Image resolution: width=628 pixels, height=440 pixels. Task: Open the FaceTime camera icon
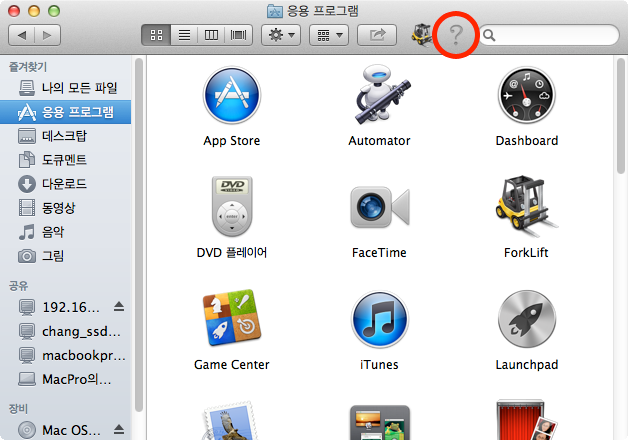(380, 207)
